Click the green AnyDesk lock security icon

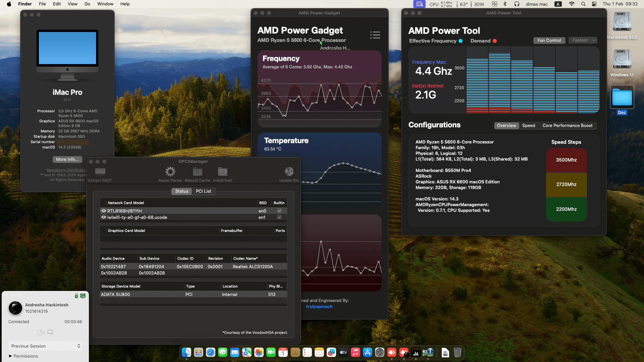76,296
